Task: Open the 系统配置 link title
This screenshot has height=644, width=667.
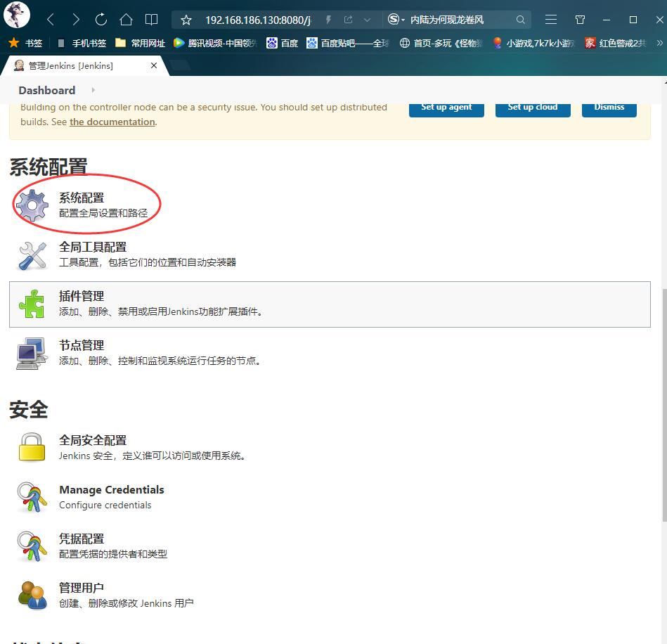Action: 82,198
